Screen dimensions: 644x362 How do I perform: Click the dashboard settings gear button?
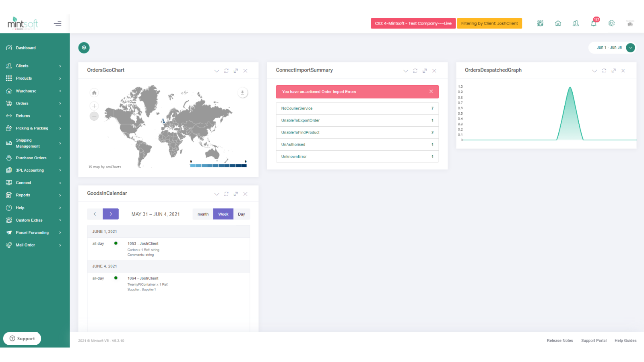(84, 47)
